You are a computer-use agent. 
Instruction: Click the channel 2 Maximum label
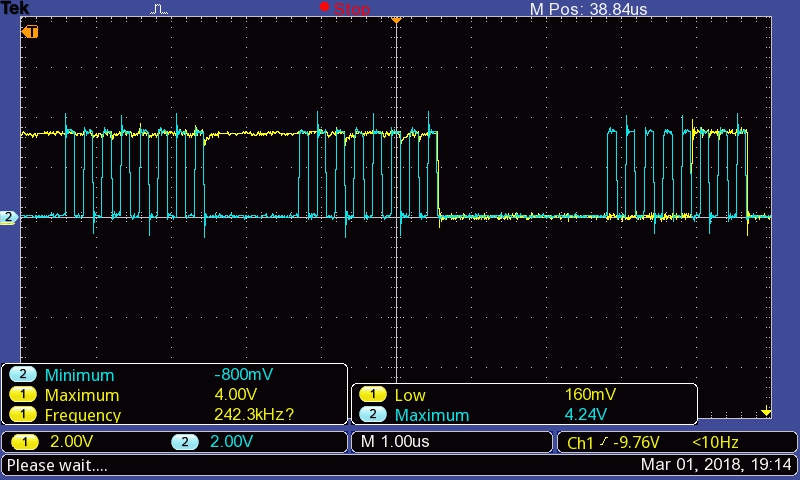click(x=432, y=415)
